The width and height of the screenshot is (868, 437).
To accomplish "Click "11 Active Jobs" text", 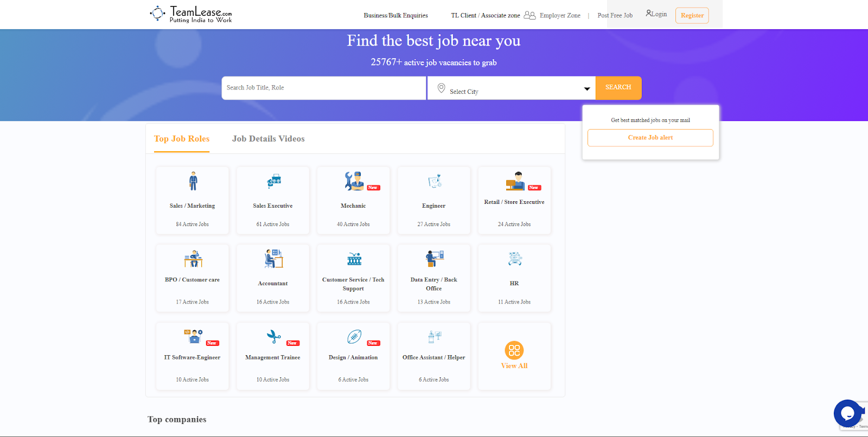I will click(x=514, y=302).
